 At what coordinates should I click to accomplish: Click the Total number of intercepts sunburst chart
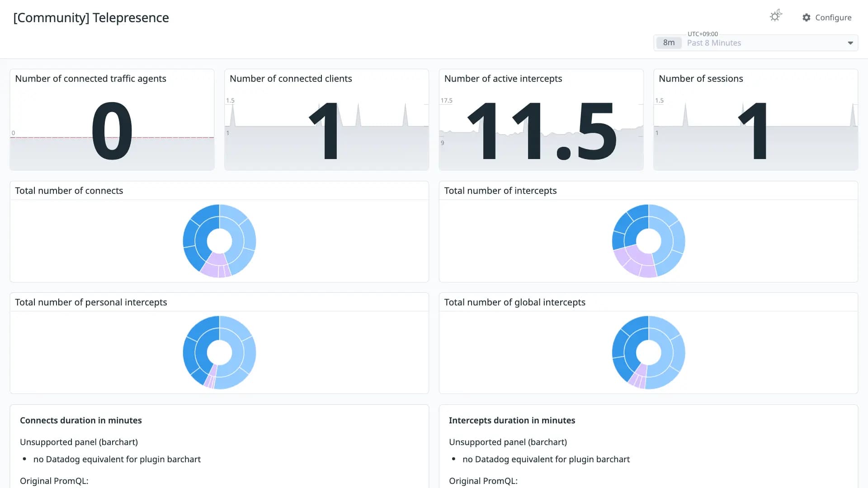pyautogui.click(x=649, y=241)
